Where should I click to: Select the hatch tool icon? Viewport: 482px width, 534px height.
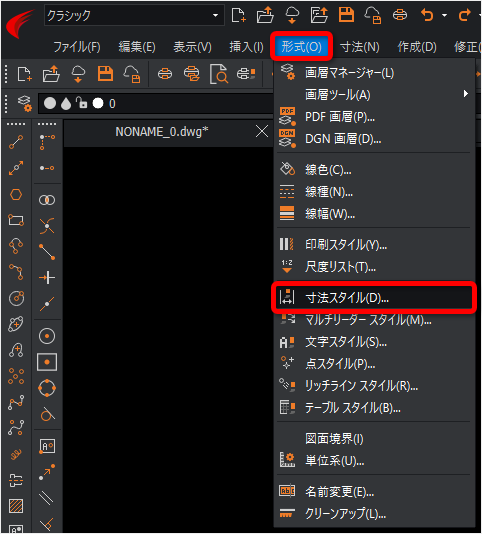[x=16, y=506]
